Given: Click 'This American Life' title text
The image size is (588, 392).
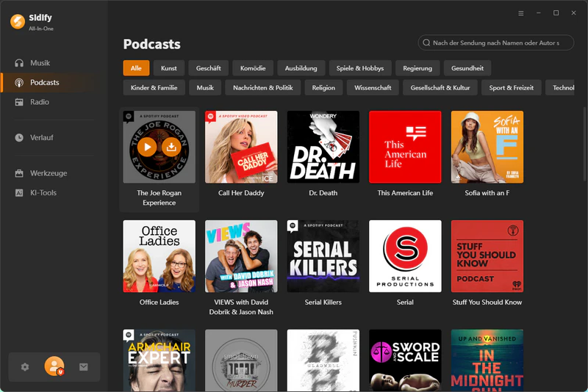Looking at the screenshot, I should [405, 193].
